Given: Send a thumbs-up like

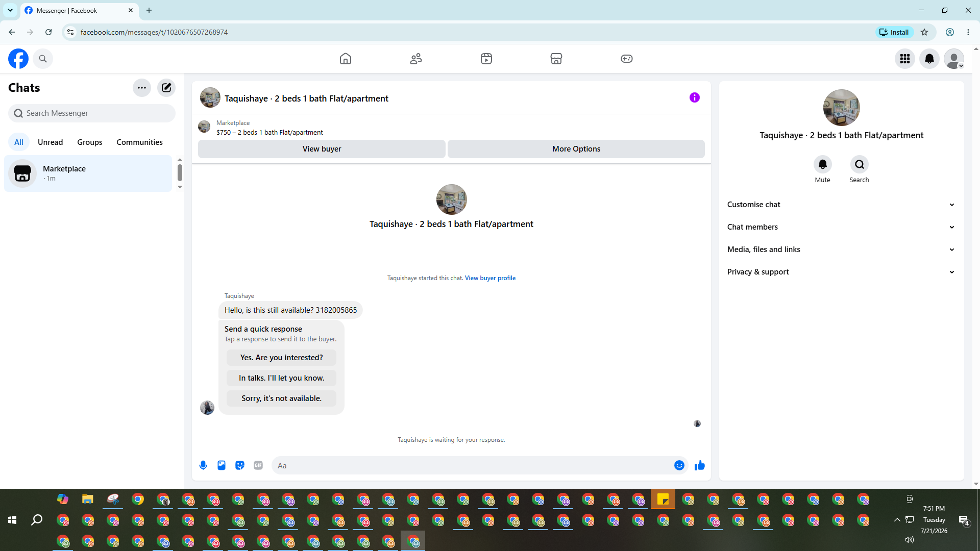Looking at the screenshot, I should click(x=700, y=465).
